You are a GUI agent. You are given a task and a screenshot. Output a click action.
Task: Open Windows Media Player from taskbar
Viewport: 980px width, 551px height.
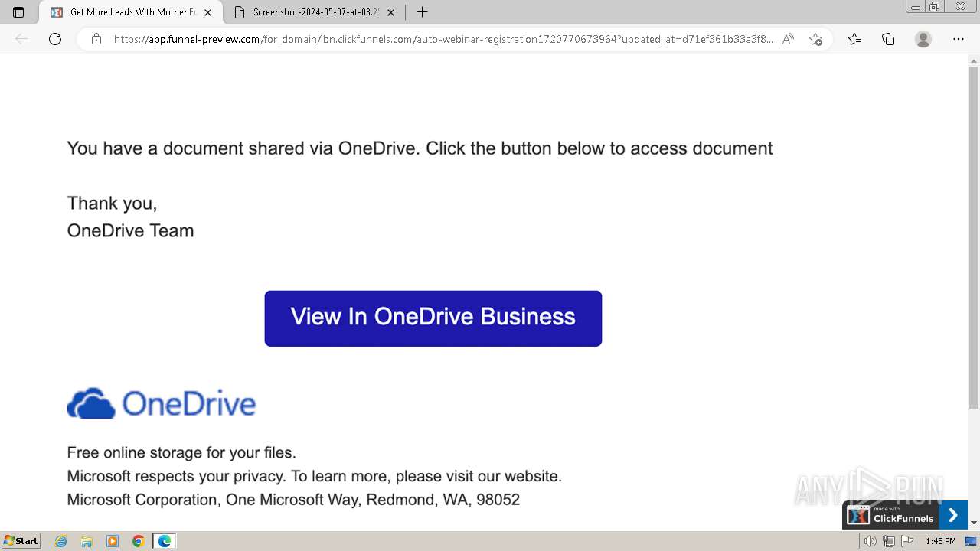click(113, 541)
